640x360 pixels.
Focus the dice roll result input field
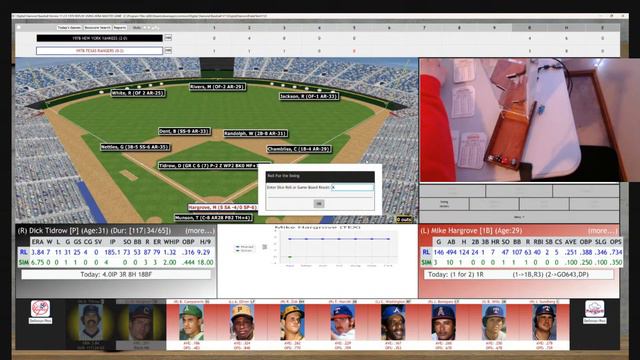[x=352, y=187]
